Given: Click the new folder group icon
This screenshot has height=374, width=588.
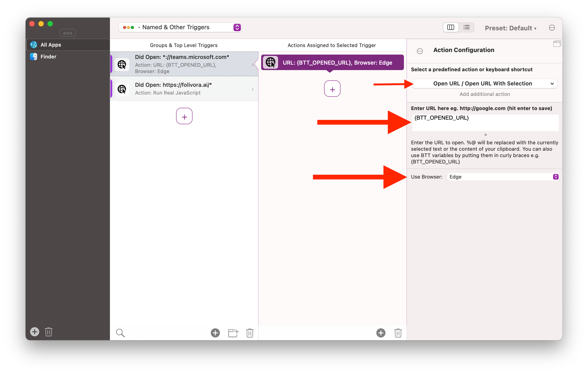Looking at the screenshot, I should [233, 333].
